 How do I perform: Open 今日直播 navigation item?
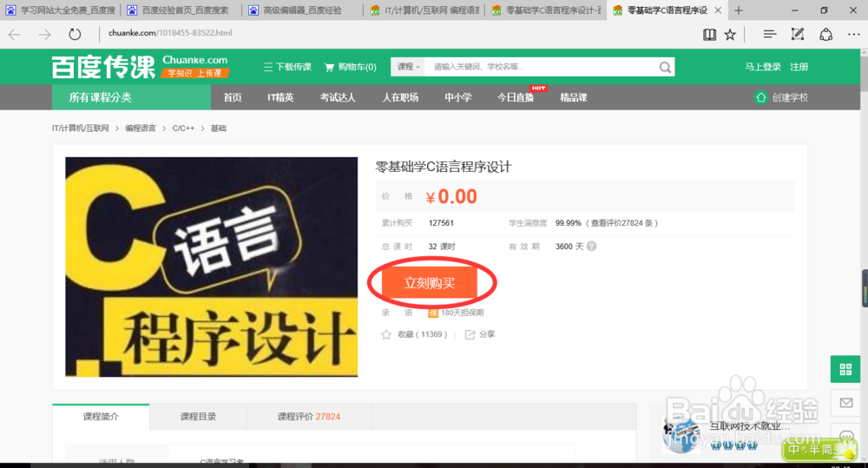[516, 97]
